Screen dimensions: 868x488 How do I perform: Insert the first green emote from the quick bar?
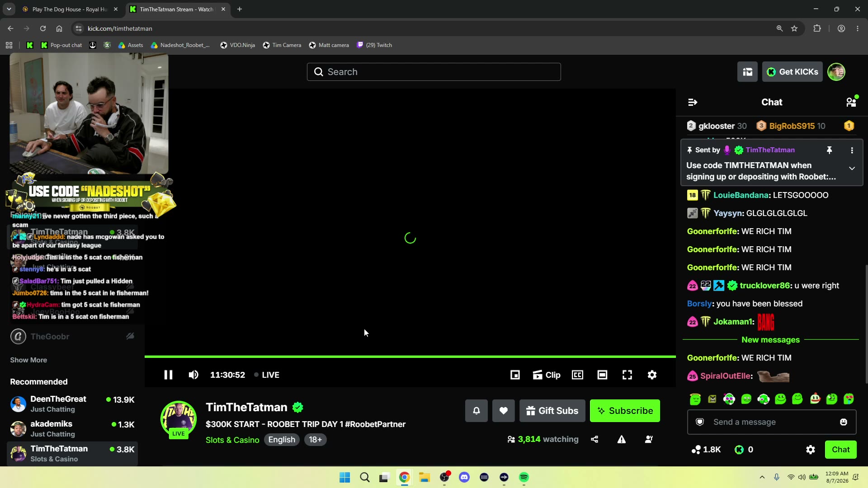[x=695, y=399]
